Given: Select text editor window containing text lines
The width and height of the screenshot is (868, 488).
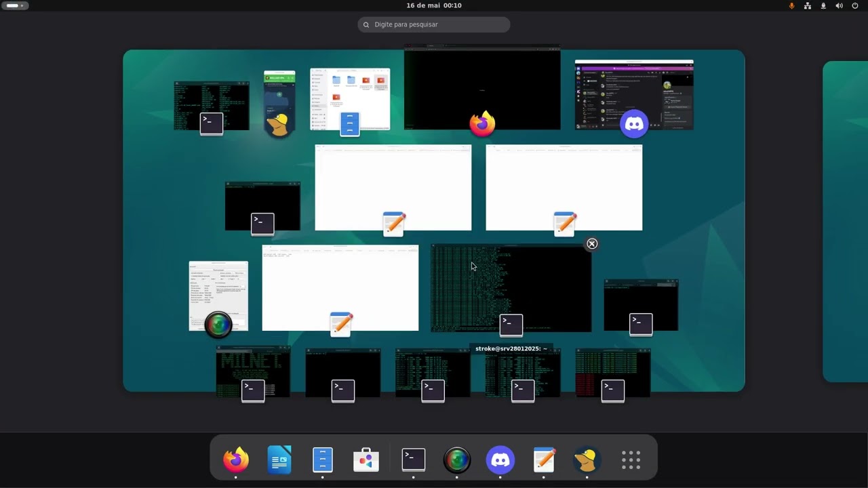Looking at the screenshot, I should 340,288.
